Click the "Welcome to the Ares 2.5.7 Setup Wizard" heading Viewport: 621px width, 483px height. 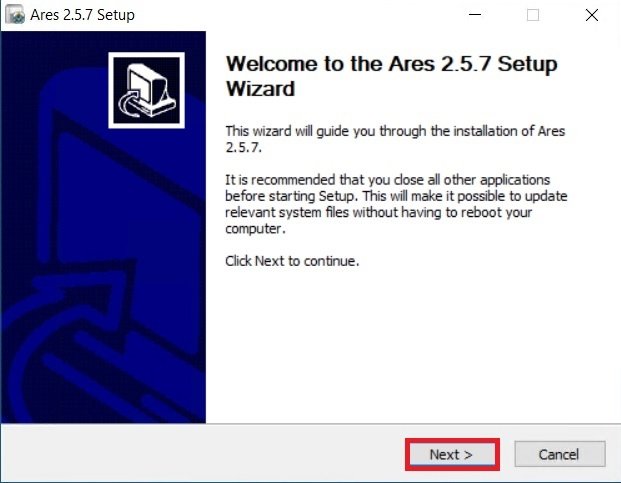(391, 76)
